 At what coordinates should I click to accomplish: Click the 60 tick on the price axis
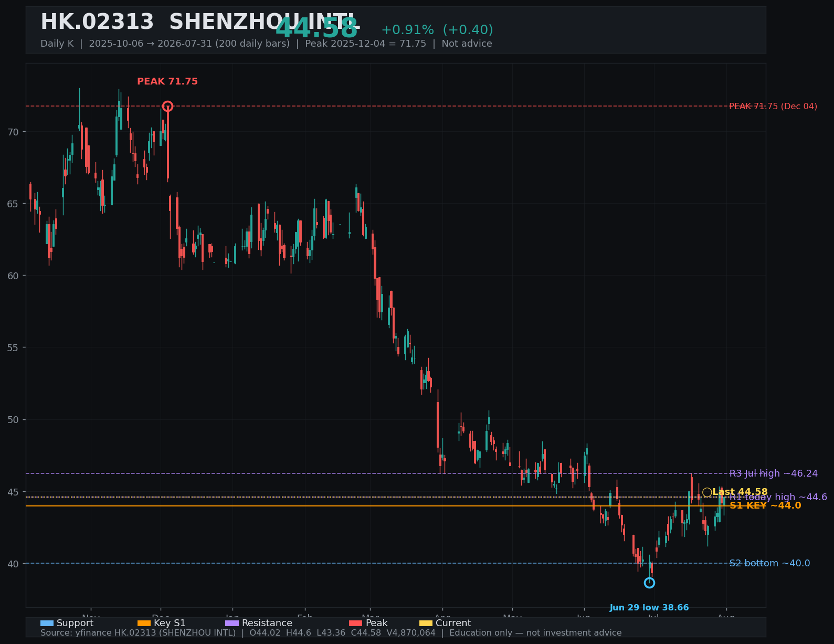pyautogui.click(x=13, y=276)
